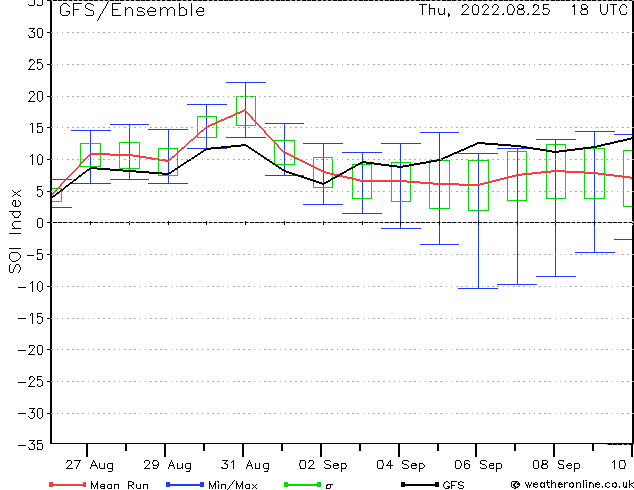Select the y-axis label -15
This screenshot has height=490, width=634.
tap(31, 318)
